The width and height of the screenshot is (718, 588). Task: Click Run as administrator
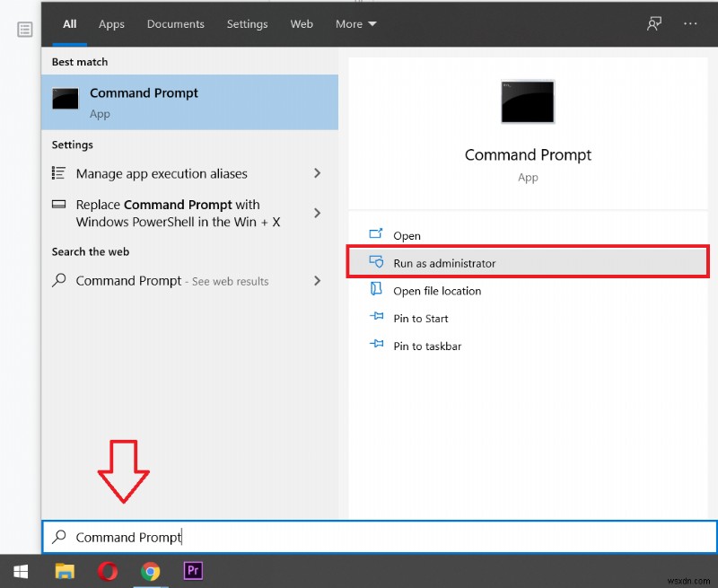pos(444,263)
